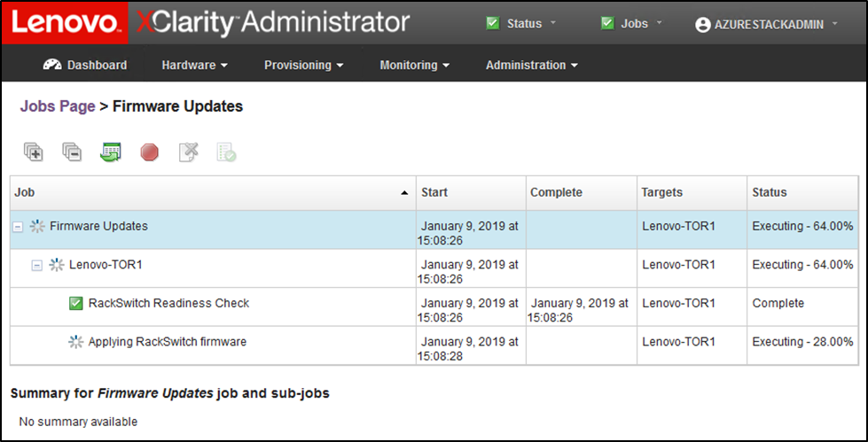Viewport: 868px width, 442px height.
Task: Click the Dashboard gauge icon
Action: click(52, 65)
